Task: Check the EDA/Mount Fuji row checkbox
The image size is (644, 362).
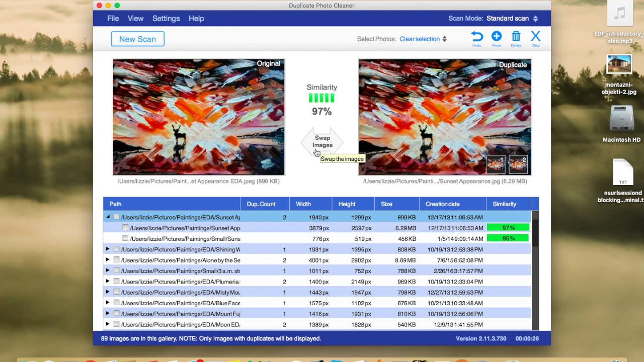Action: [117, 314]
